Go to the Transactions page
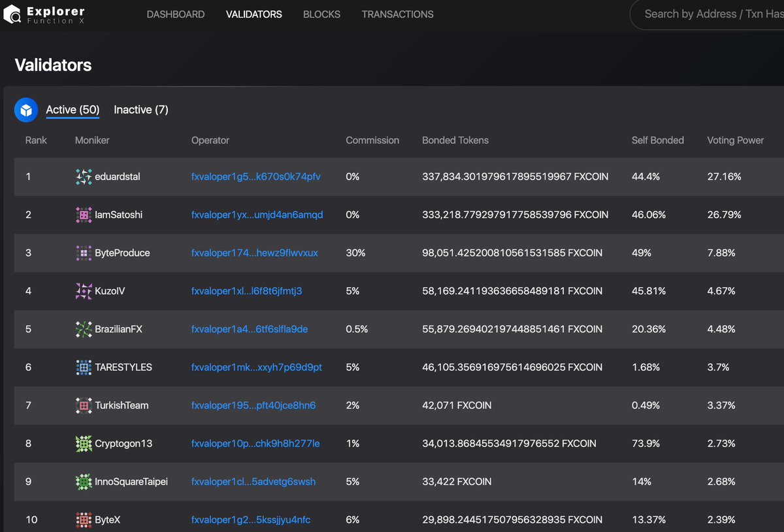Viewport: 784px width, 532px height. (x=397, y=14)
